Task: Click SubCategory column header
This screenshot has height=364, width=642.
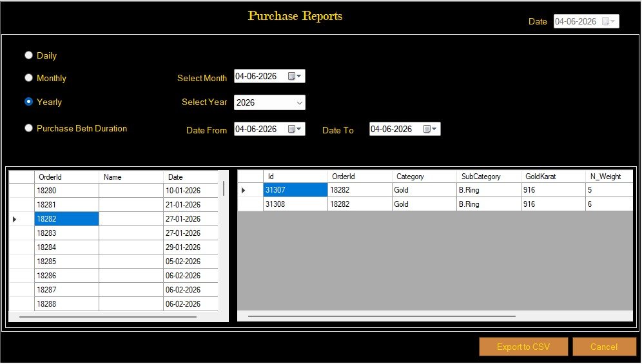Action: 489,177
